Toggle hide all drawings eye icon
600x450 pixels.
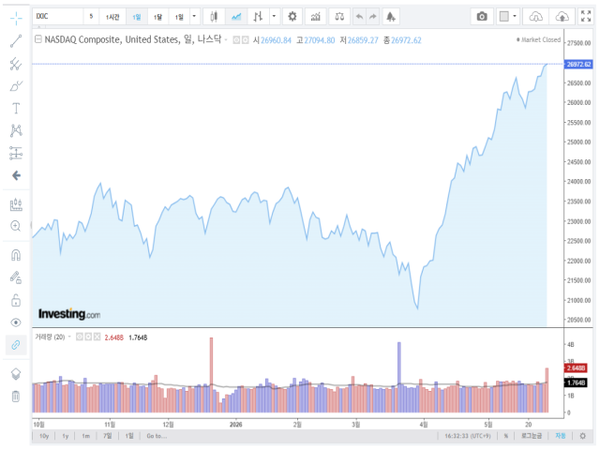[16, 323]
